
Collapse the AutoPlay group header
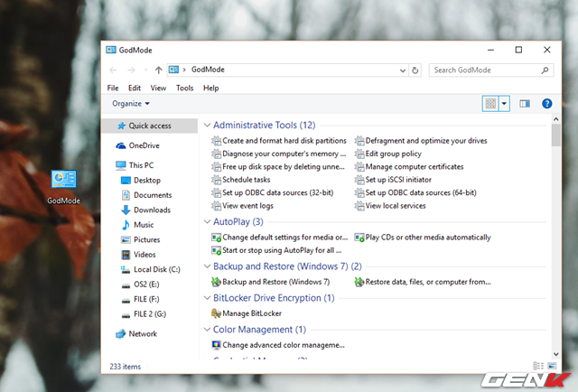point(206,221)
